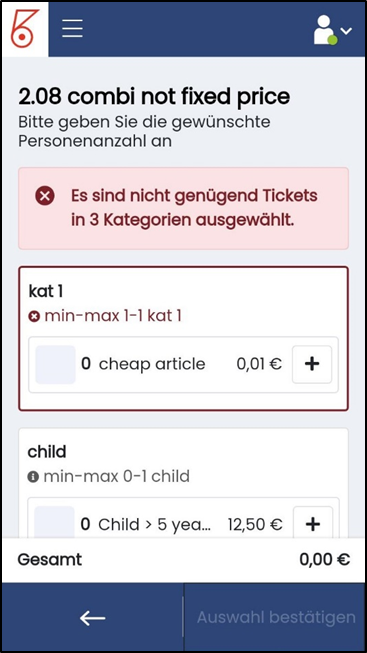This screenshot has height=653, width=367.
Task: Click the error message about 3 Kategorien
Action: [x=194, y=208]
